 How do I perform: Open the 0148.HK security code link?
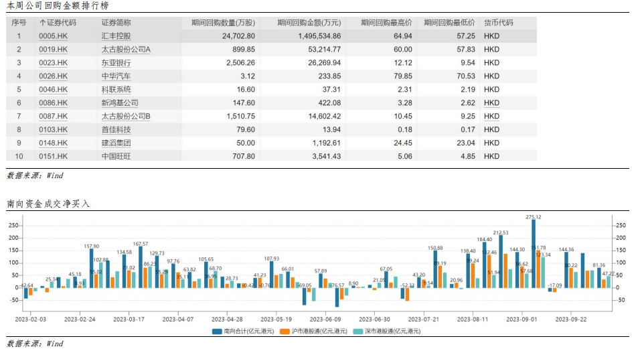click(x=53, y=143)
